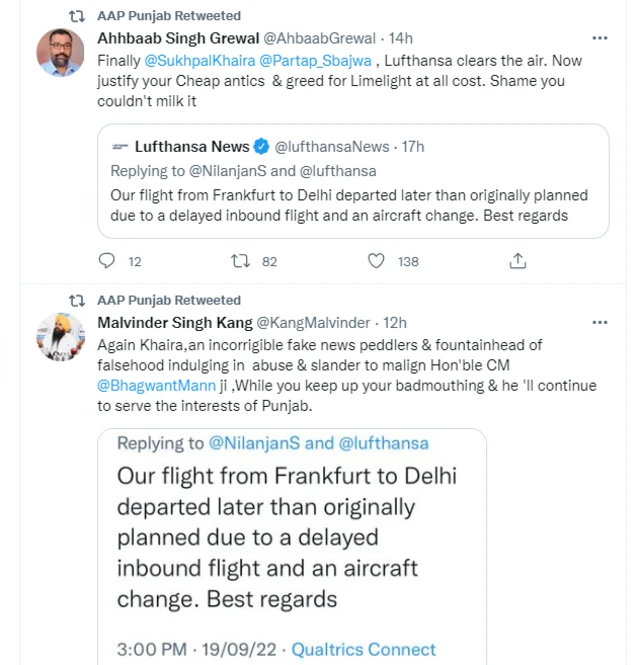
Task: Retweet Ahbaab Singh Grewal's tweet
Action: pos(241,261)
